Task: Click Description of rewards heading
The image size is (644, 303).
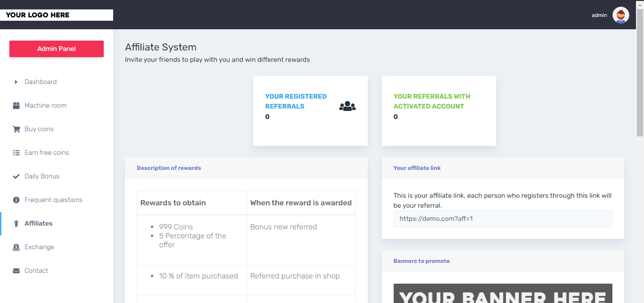Action: point(169,168)
